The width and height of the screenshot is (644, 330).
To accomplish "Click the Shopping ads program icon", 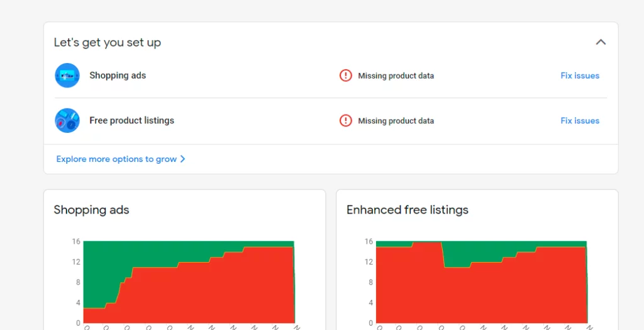I will click(x=67, y=76).
